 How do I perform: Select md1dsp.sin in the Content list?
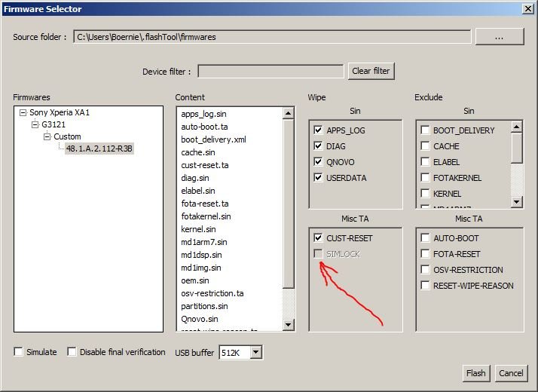pyautogui.click(x=201, y=255)
